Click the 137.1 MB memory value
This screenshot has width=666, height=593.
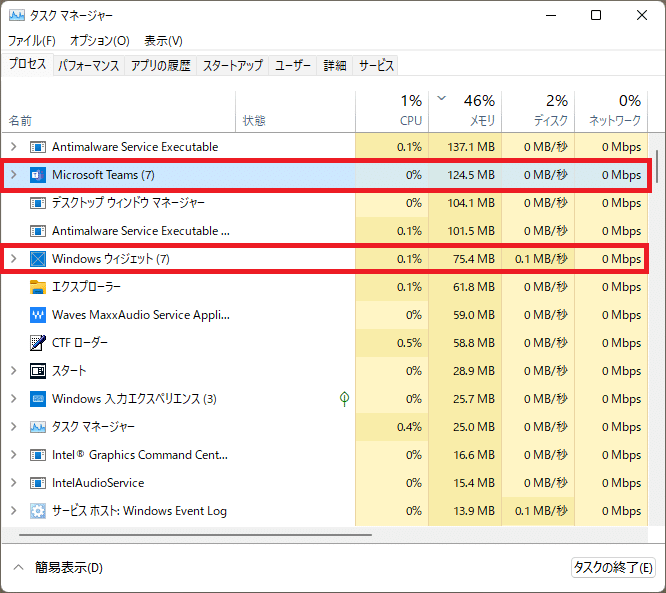pos(471,147)
